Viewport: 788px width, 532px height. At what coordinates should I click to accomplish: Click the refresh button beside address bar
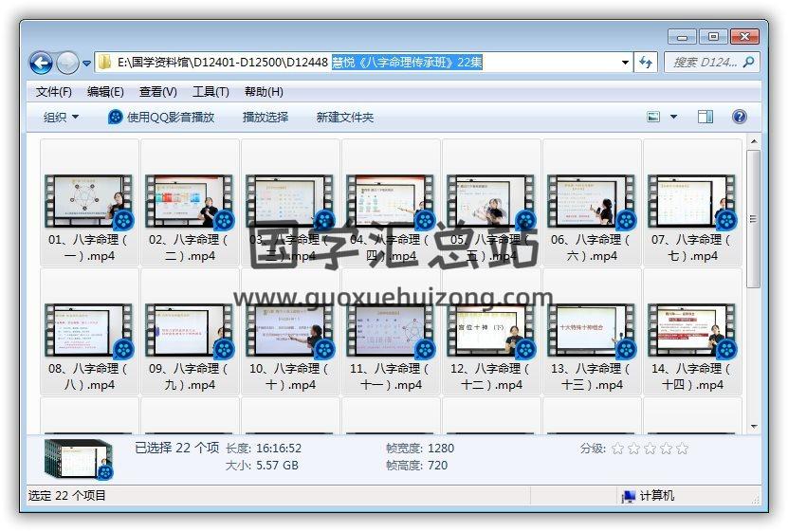tap(646, 63)
